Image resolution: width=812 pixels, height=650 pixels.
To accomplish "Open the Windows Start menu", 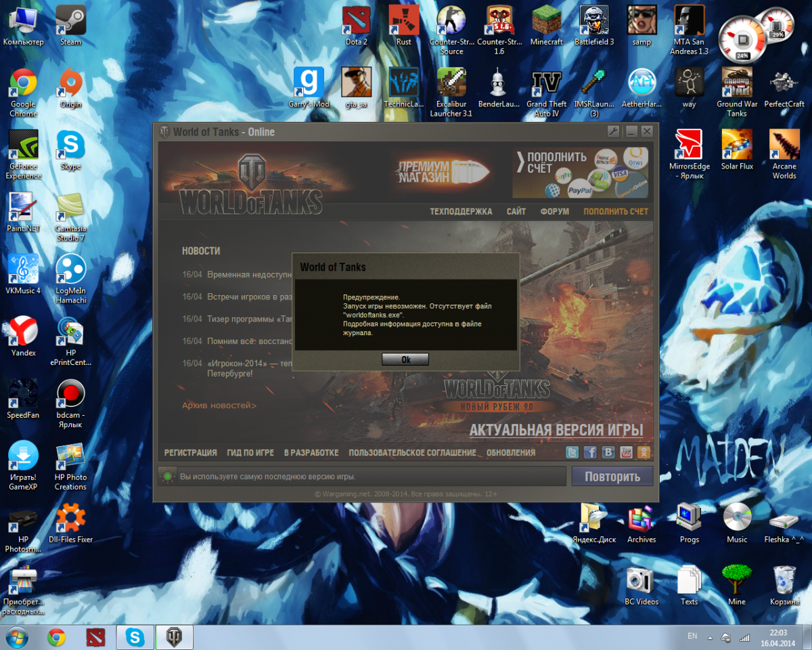I will [17, 637].
